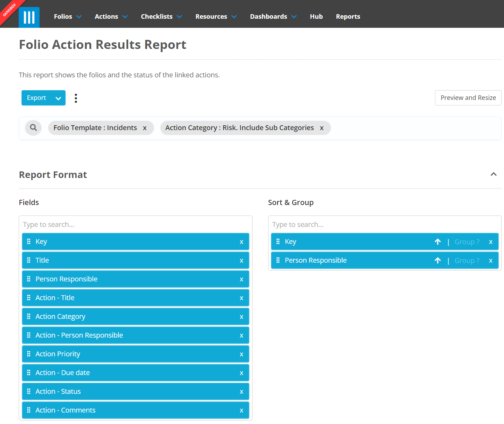The width and height of the screenshot is (504, 424).
Task: Grab the Action - Comments drag handle
Action: coord(29,410)
